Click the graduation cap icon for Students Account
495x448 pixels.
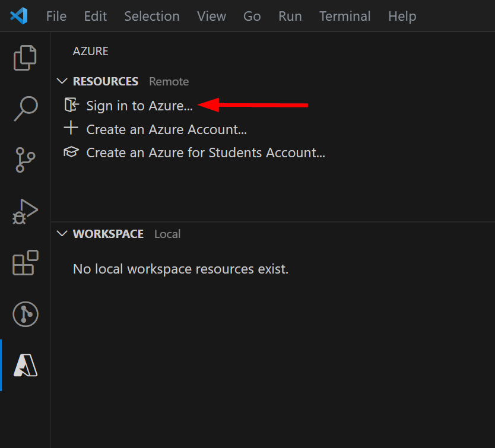pyautogui.click(x=71, y=152)
